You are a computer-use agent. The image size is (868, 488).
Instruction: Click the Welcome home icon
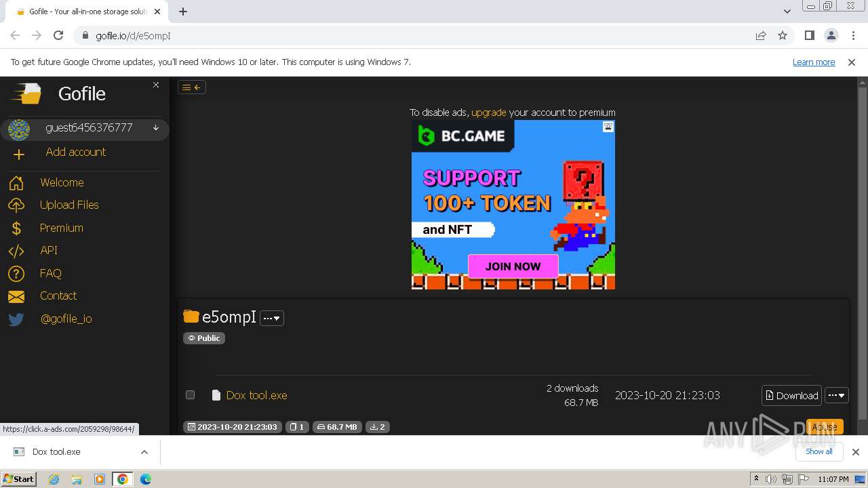tap(16, 183)
